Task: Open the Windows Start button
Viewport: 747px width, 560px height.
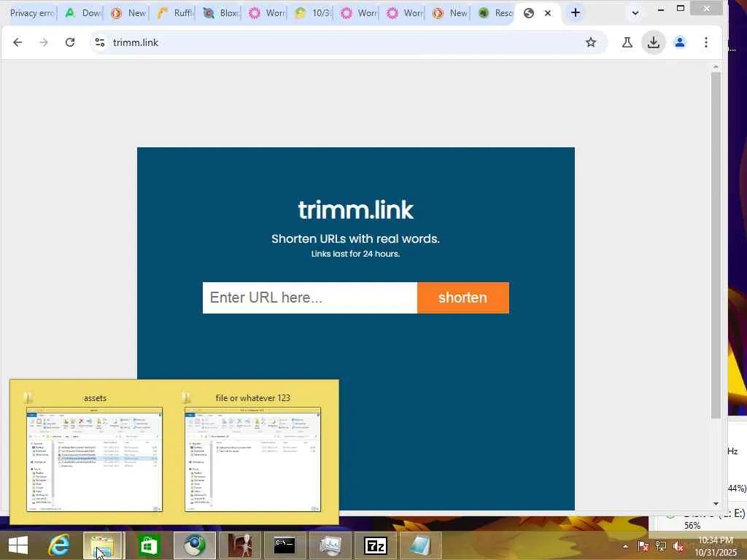Action: click(18, 545)
